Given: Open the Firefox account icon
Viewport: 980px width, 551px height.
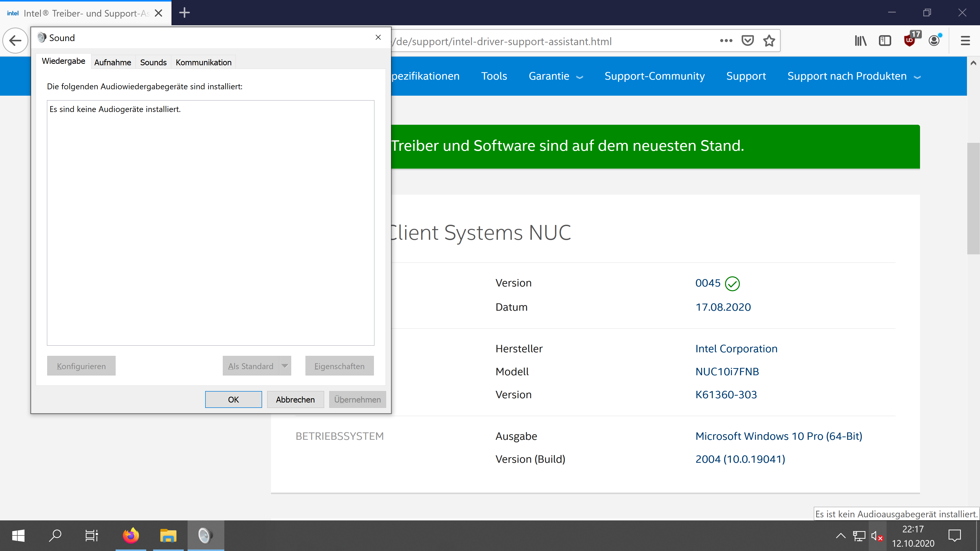Looking at the screenshot, I should tap(934, 41).
